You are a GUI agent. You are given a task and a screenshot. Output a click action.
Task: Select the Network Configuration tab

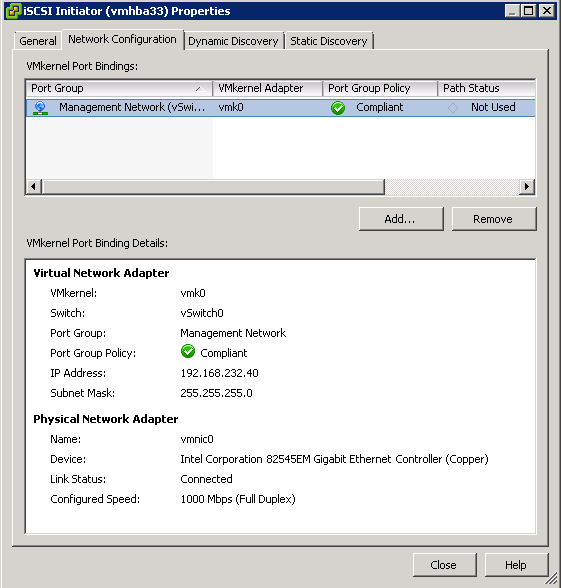(122, 39)
